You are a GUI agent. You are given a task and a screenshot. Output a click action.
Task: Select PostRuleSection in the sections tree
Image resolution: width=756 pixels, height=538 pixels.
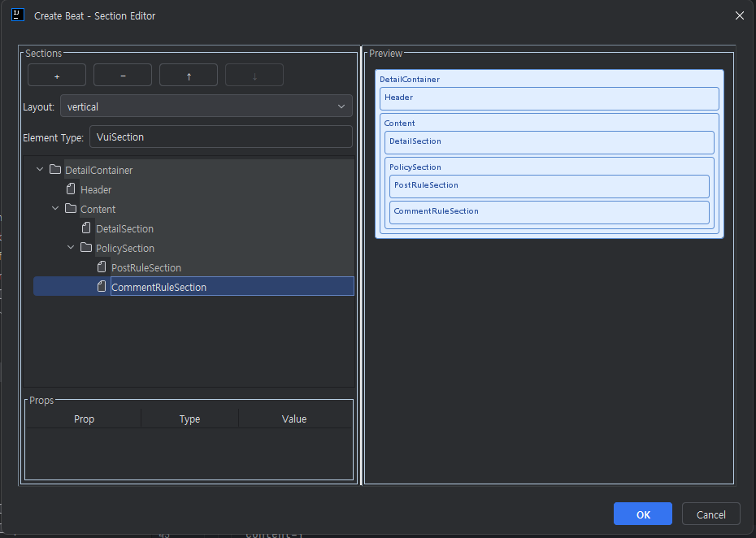click(x=146, y=268)
